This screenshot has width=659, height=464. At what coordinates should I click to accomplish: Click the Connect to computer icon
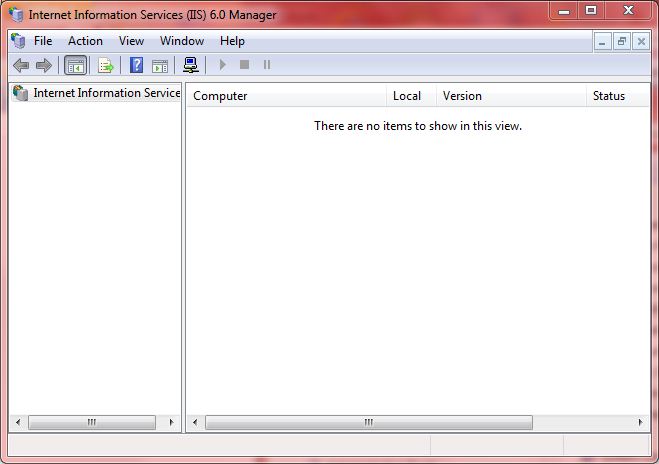click(x=191, y=65)
